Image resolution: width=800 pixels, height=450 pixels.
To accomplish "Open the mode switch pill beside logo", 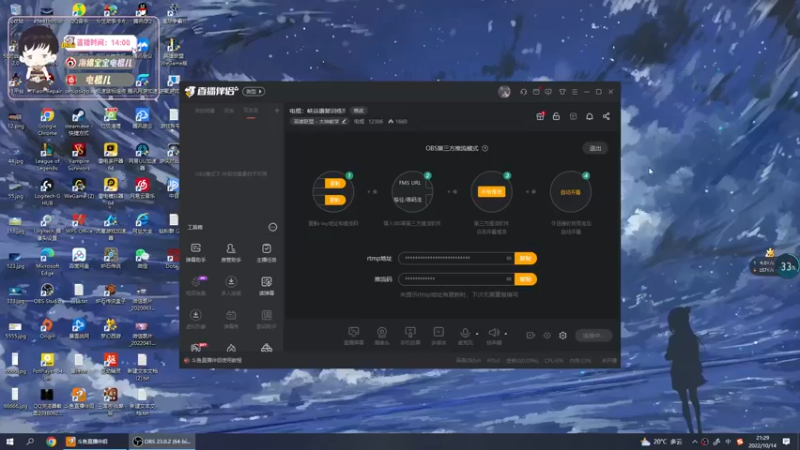I will point(254,91).
